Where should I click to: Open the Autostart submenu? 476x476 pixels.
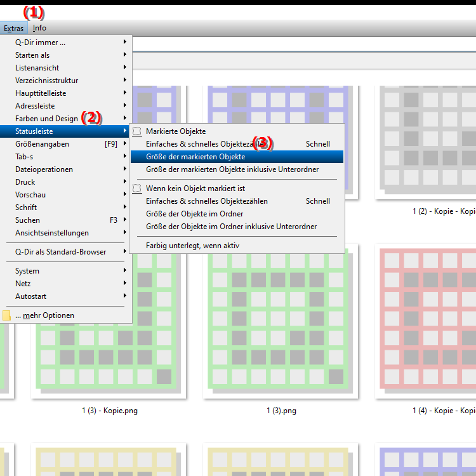point(66,296)
